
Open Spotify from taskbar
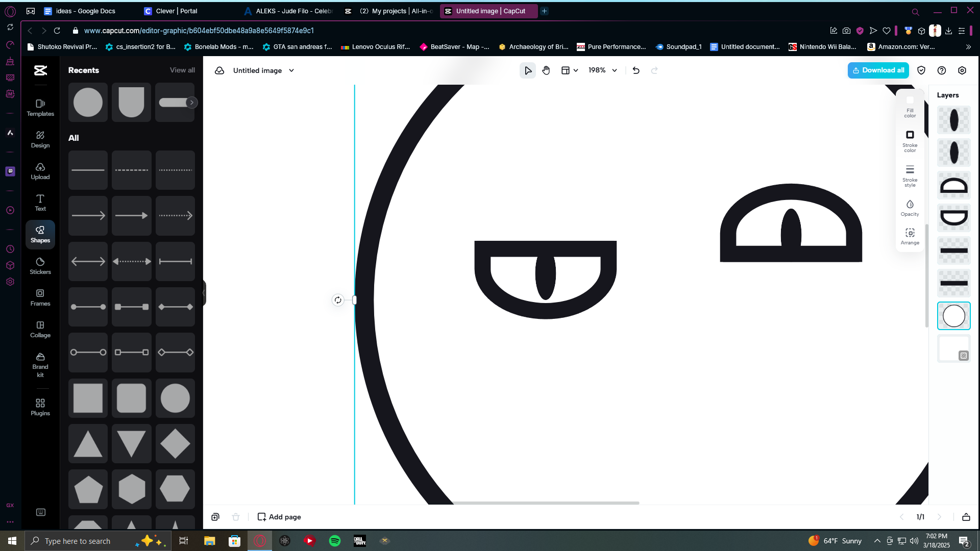pos(335,541)
